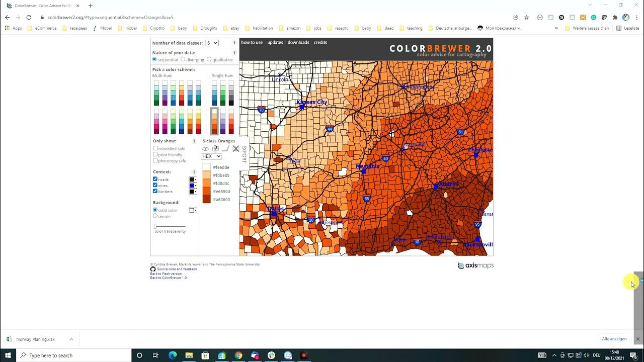Click 'Alle anzeigen' downloads button

click(x=614, y=339)
